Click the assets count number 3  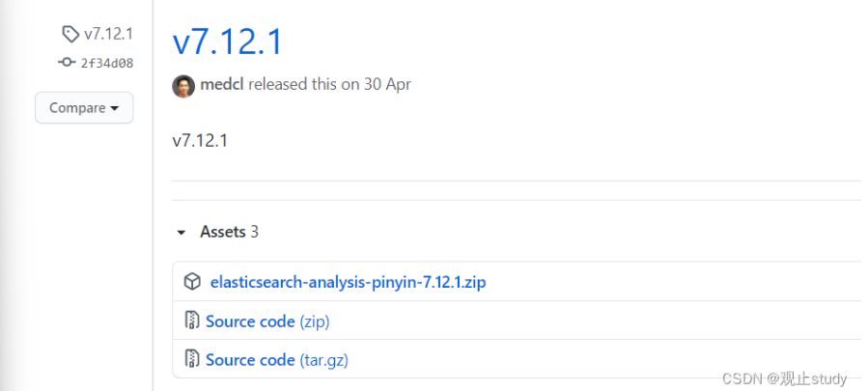[254, 232]
